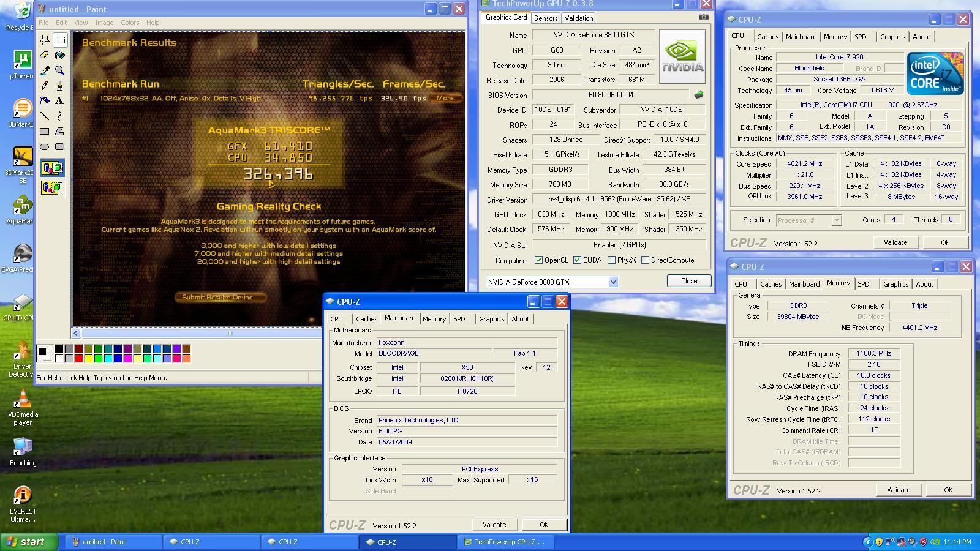
Task: Choose the Rounded Rectangle tool
Action: pos(60,146)
